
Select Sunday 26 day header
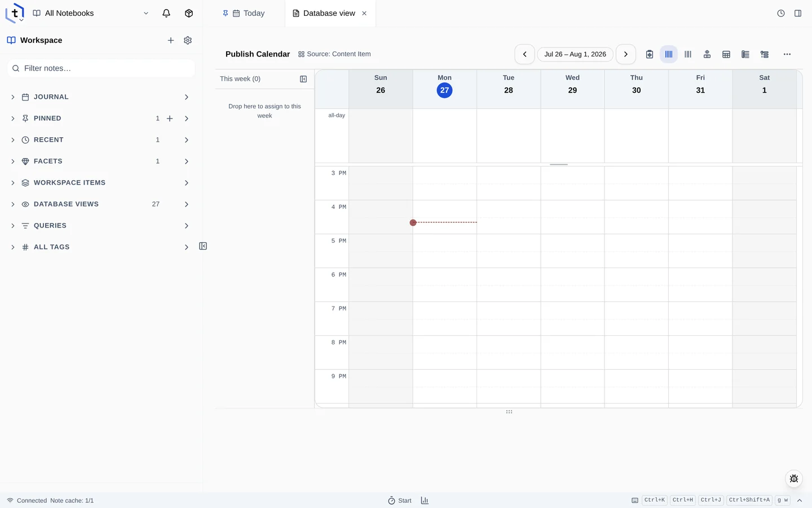381,89
